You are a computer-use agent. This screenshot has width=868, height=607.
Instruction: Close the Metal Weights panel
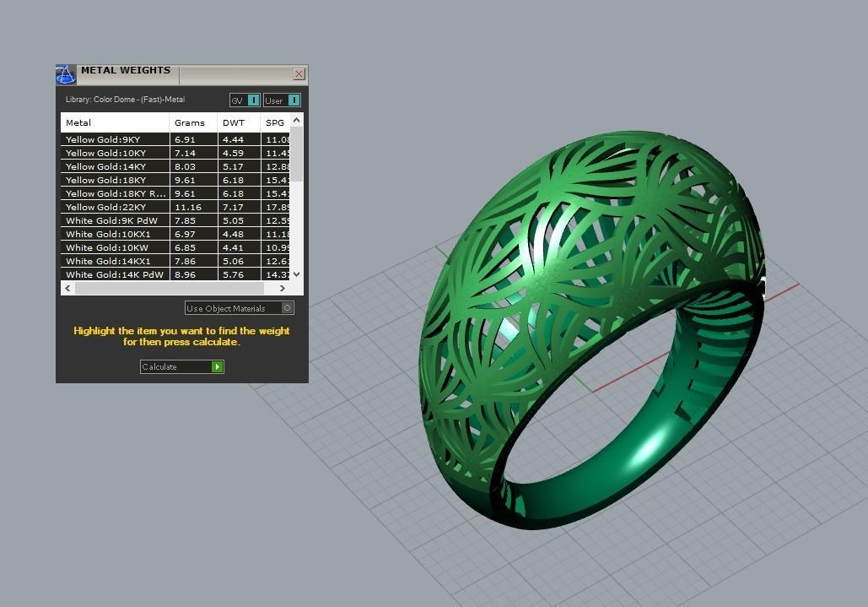pyautogui.click(x=299, y=73)
